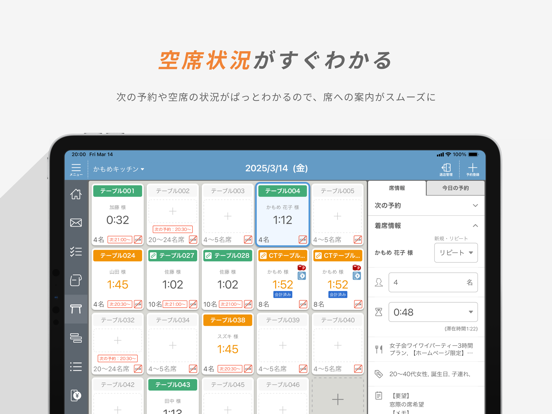Click the customer name かもめ 花子 様
Screen dimensions: 552x414
pos(394,253)
